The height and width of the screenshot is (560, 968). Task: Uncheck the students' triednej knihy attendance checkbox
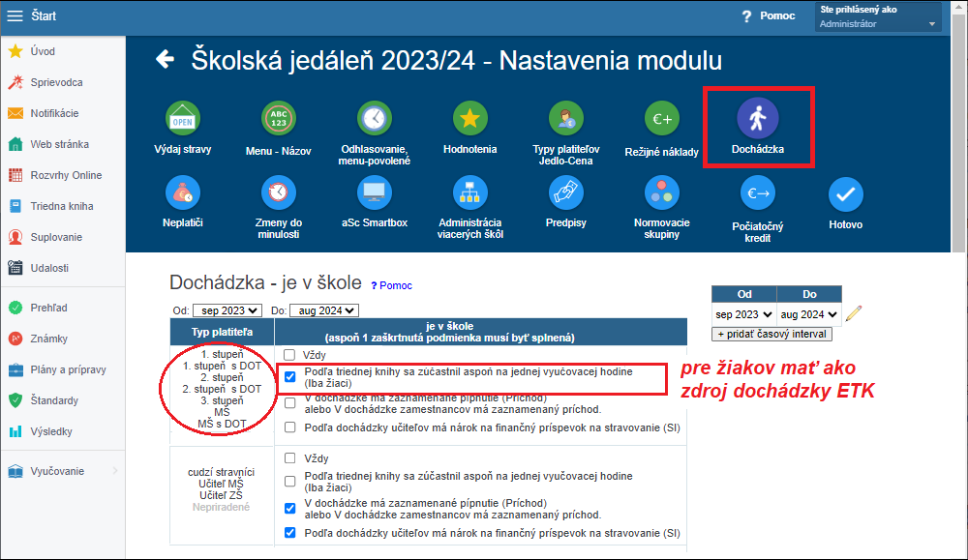point(288,377)
